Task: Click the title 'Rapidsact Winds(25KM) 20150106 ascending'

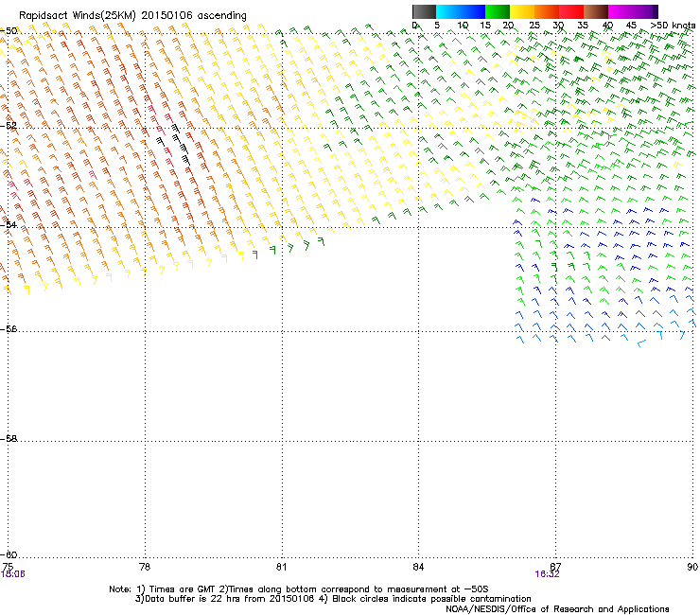Action: 132,16
